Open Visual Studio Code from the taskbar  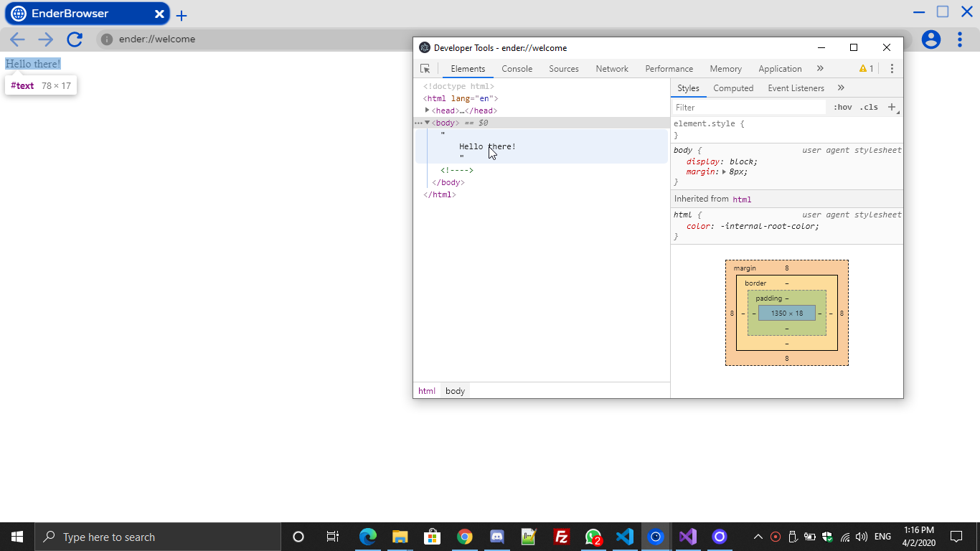point(624,537)
